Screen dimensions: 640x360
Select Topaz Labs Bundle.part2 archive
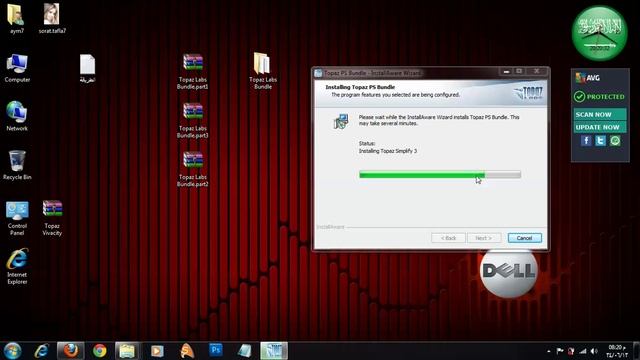click(x=193, y=169)
